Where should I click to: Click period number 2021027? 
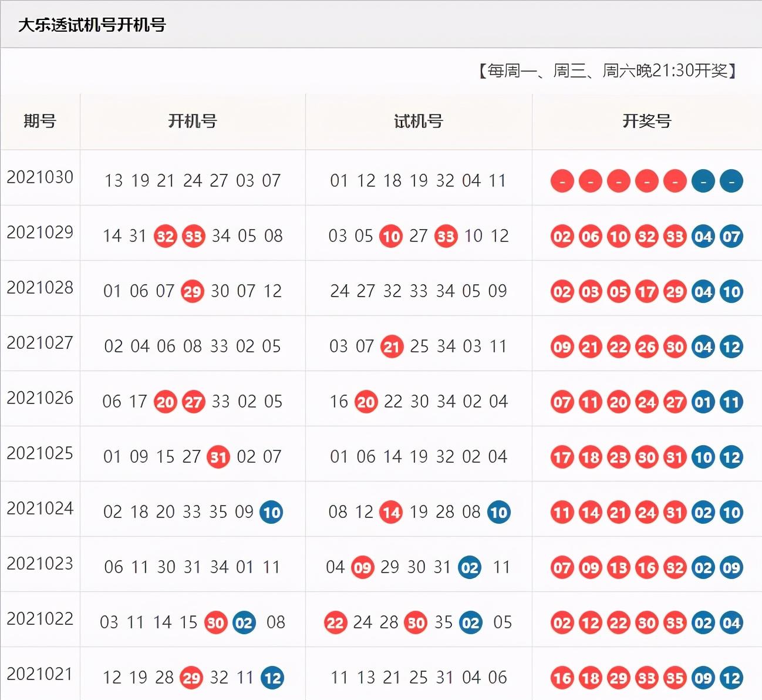pyautogui.click(x=40, y=342)
